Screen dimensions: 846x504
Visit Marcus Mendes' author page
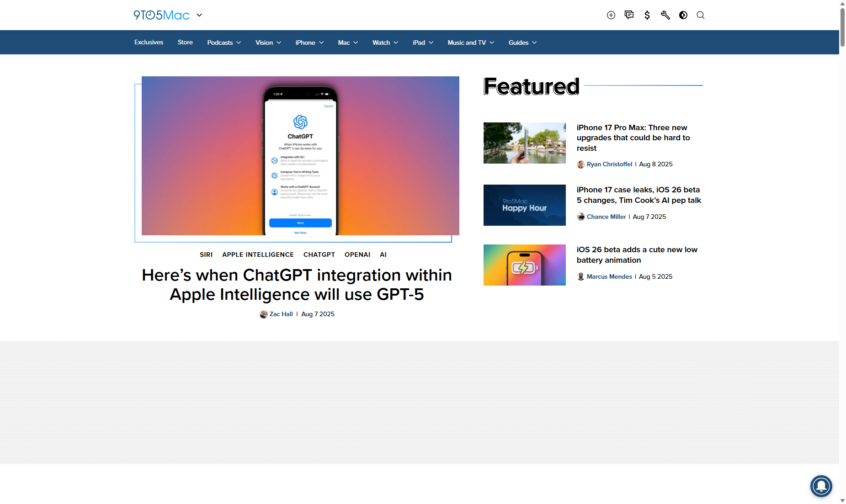pyautogui.click(x=609, y=276)
